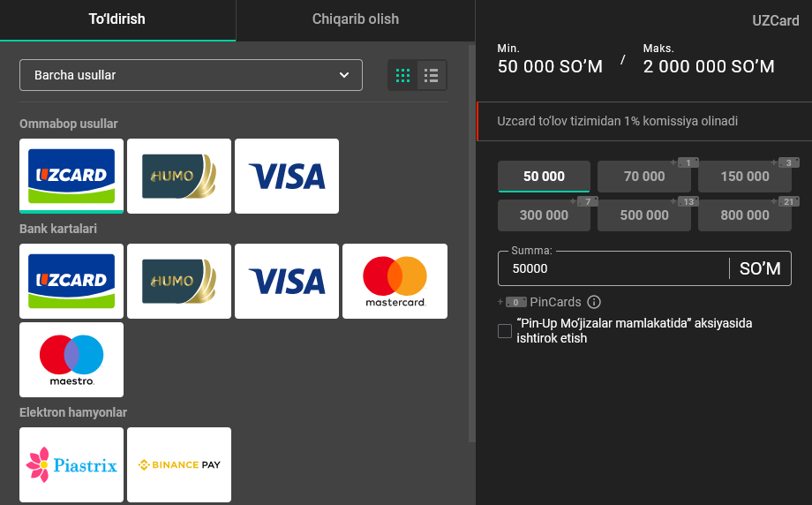Click the payment list scrollbar
The width and height of the screenshot is (812, 505).
coord(471,265)
